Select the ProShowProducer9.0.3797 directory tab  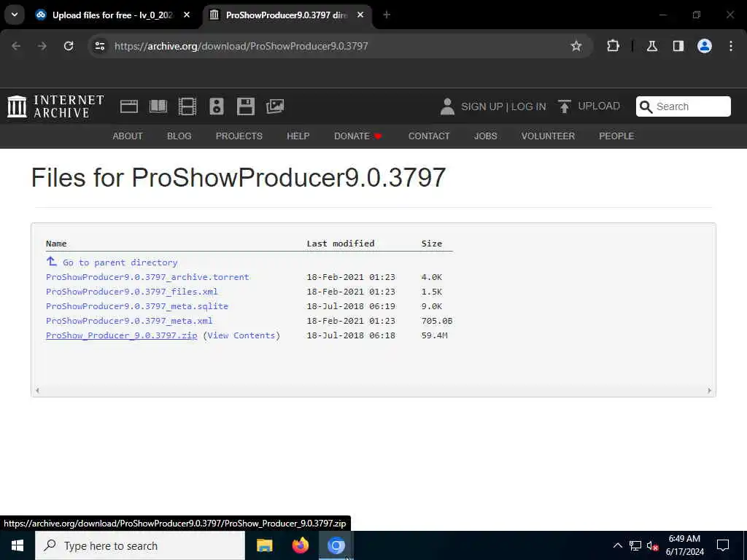(x=286, y=15)
